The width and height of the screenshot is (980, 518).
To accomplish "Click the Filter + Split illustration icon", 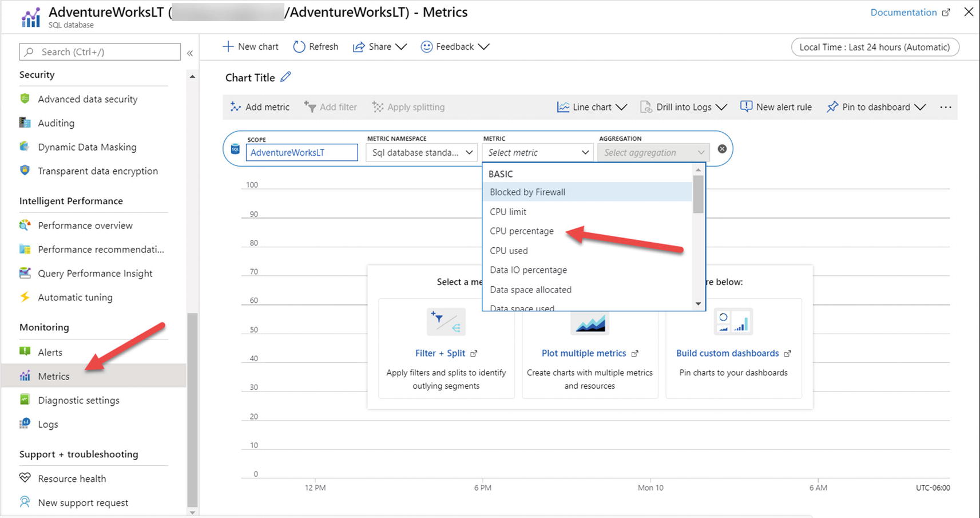I will (x=446, y=322).
